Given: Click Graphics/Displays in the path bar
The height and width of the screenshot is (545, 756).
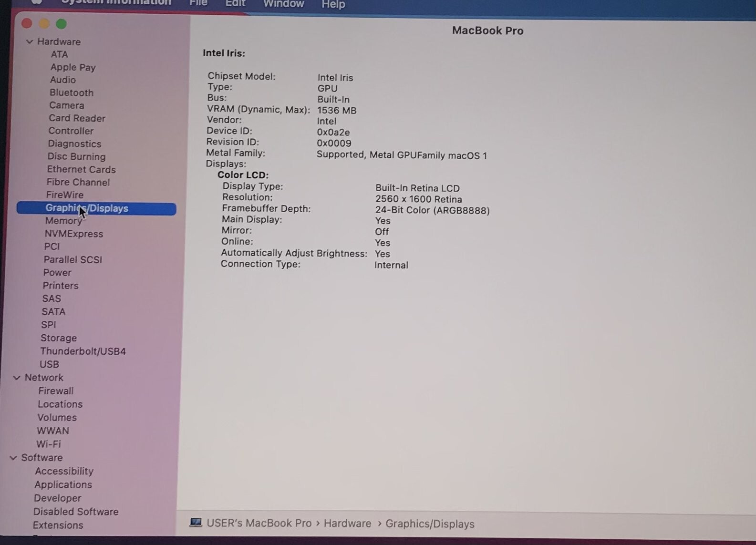Looking at the screenshot, I should (430, 524).
